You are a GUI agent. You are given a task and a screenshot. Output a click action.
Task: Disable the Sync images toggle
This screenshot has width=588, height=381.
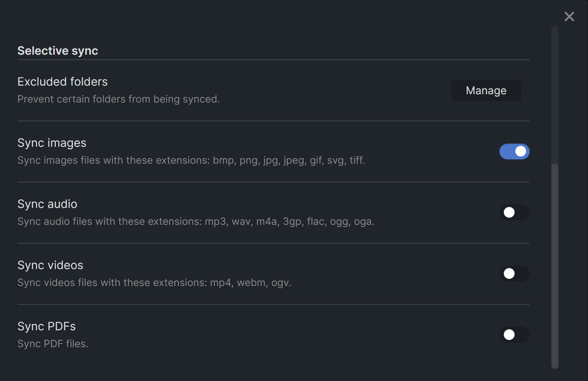[514, 151]
